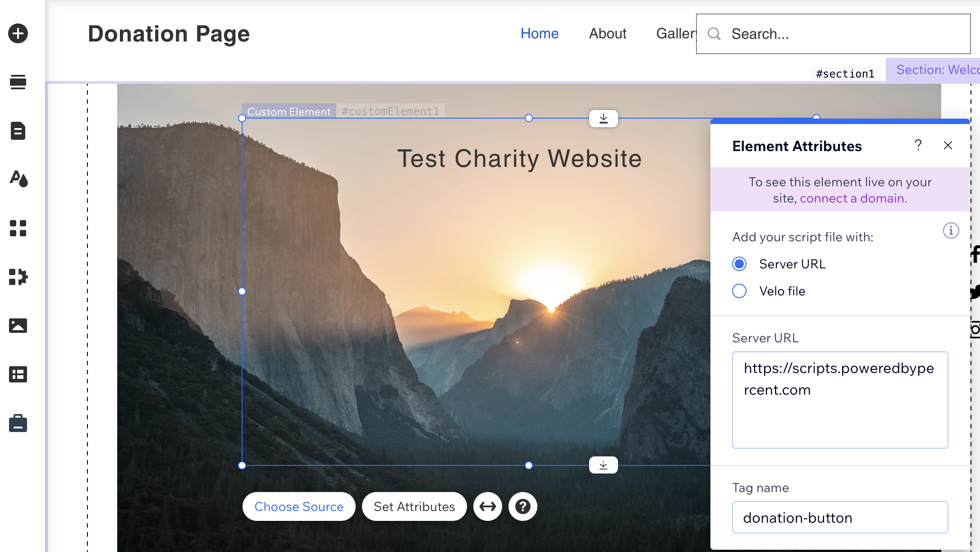
Task: Click inside the Server URL textbox
Action: [839, 400]
